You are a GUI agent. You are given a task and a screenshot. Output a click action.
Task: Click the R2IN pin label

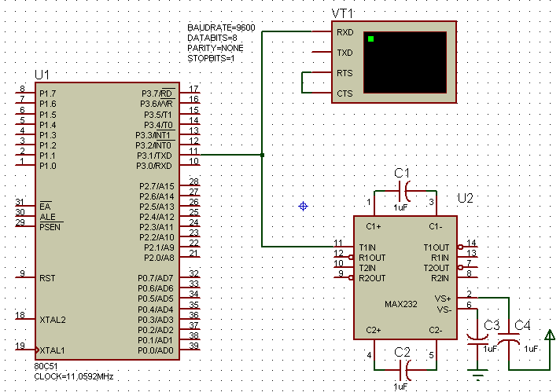point(440,278)
